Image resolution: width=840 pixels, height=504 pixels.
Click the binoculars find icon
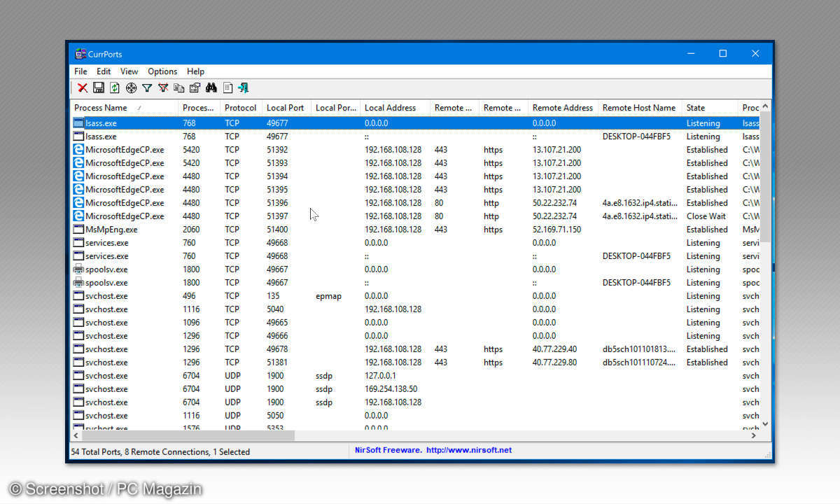pos(211,87)
